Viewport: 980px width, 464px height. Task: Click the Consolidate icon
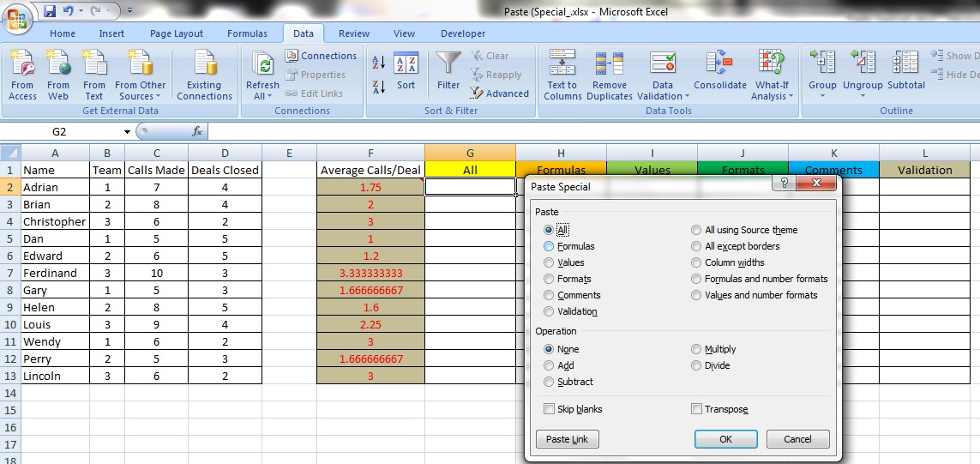tap(719, 64)
